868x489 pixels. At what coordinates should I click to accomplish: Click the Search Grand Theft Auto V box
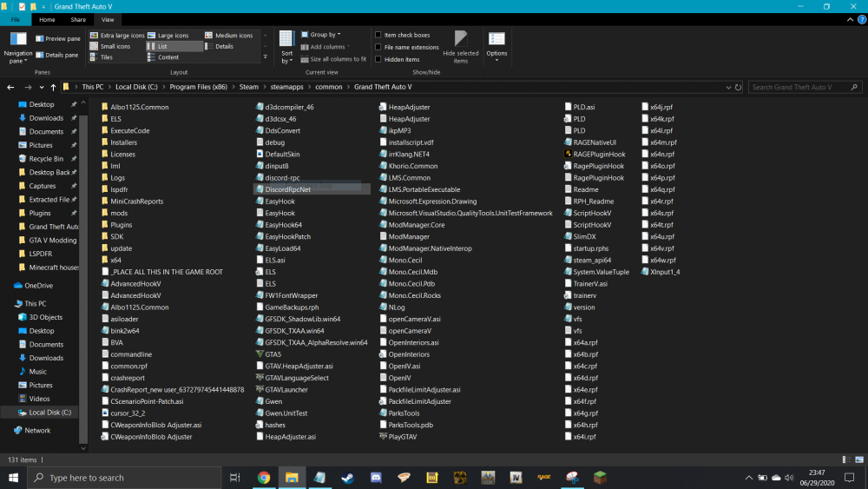[797, 87]
